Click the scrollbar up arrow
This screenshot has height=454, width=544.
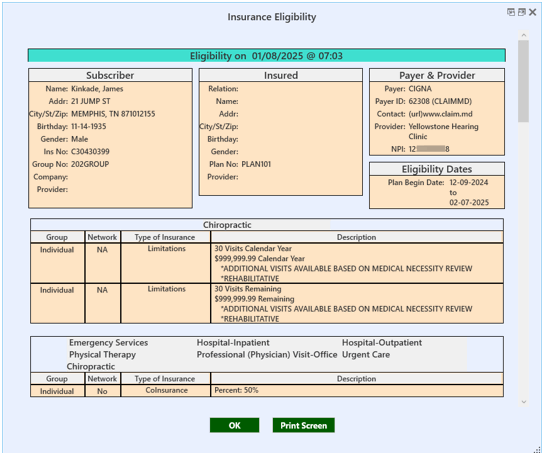point(524,35)
